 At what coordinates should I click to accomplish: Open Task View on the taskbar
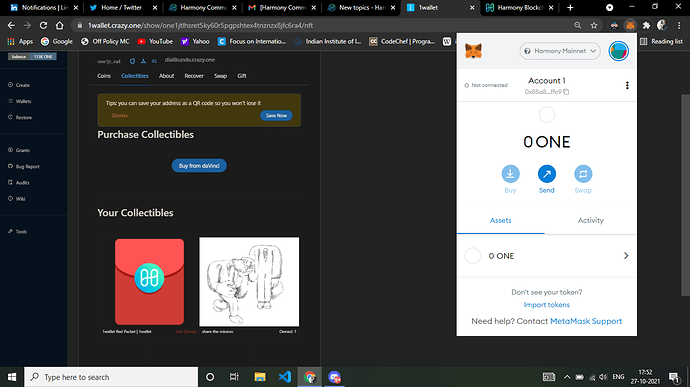click(234, 377)
